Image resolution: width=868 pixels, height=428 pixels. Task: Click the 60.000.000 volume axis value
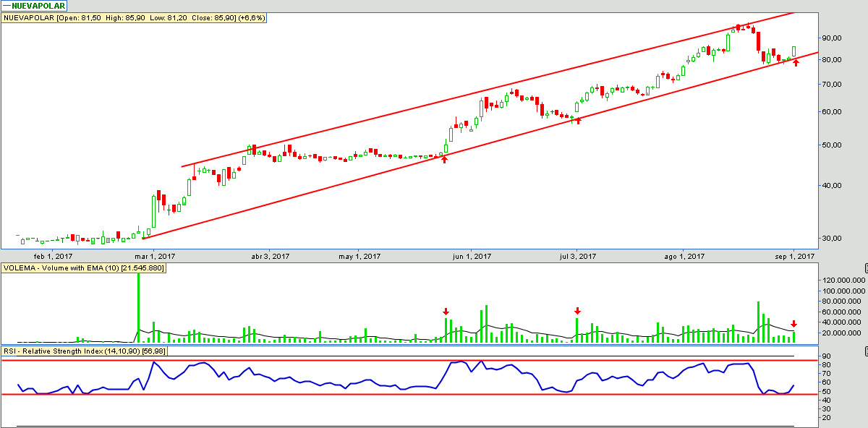point(843,312)
